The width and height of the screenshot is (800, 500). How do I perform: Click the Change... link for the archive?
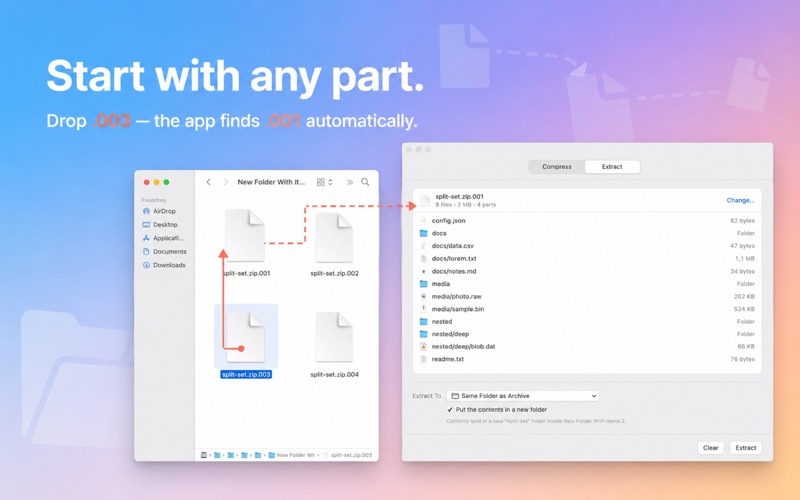pyautogui.click(x=740, y=201)
